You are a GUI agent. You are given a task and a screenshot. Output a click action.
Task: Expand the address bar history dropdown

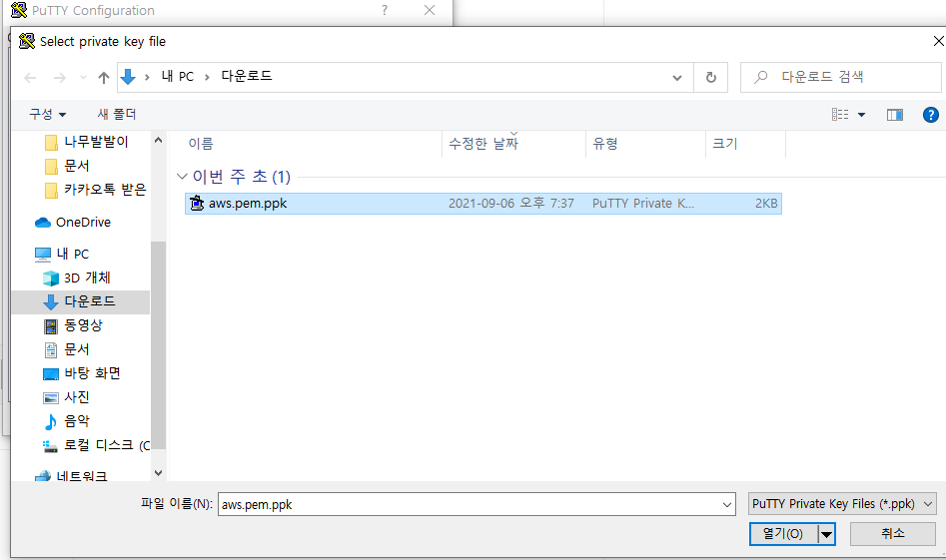677,77
